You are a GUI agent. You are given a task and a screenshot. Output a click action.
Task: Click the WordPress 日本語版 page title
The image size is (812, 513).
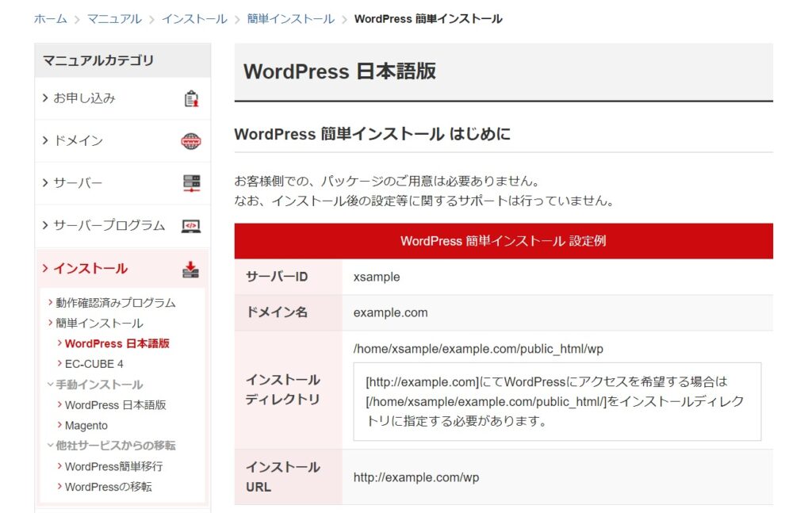click(x=339, y=71)
